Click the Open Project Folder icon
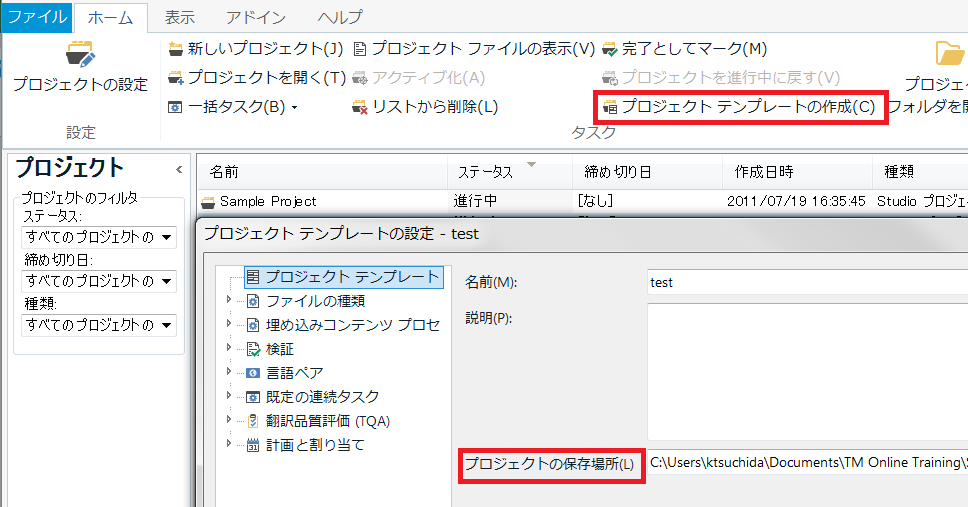Screen dimensions: 968x507 [x=947, y=53]
